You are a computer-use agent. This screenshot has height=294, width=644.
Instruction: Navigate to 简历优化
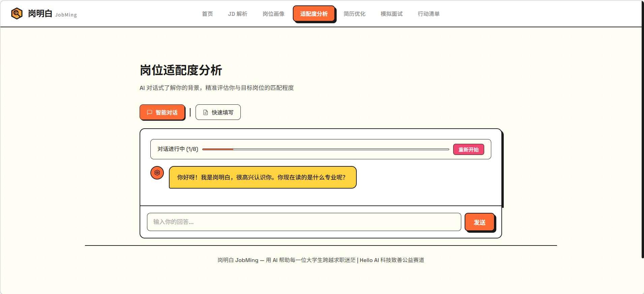[354, 14]
